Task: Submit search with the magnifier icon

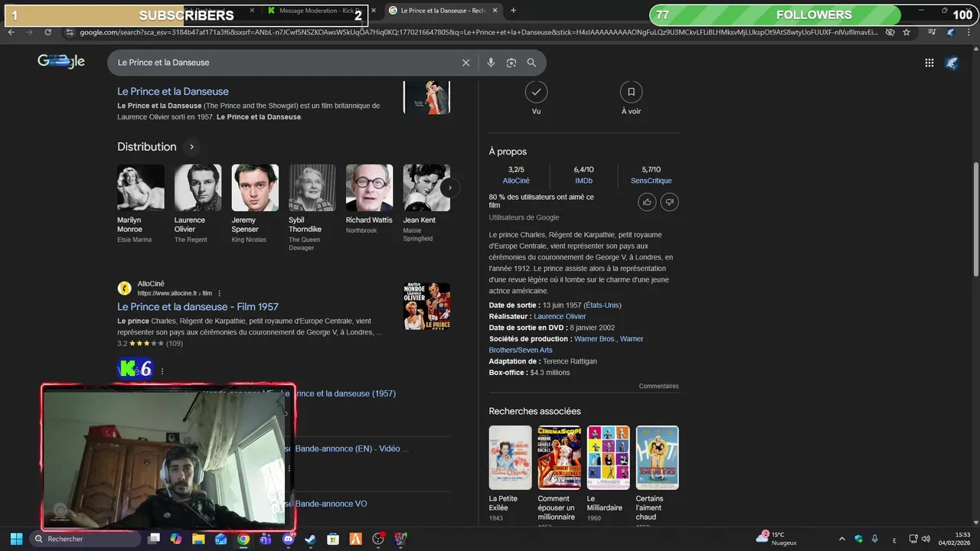Action: pyautogui.click(x=531, y=63)
